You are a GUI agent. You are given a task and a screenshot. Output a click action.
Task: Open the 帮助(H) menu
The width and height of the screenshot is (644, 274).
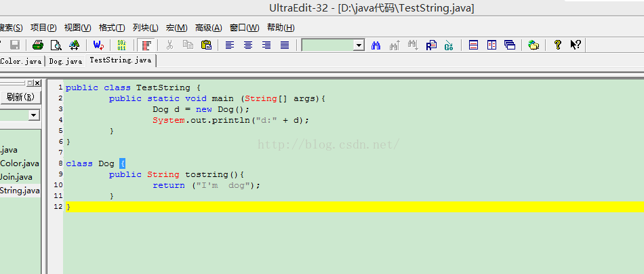[281, 28]
